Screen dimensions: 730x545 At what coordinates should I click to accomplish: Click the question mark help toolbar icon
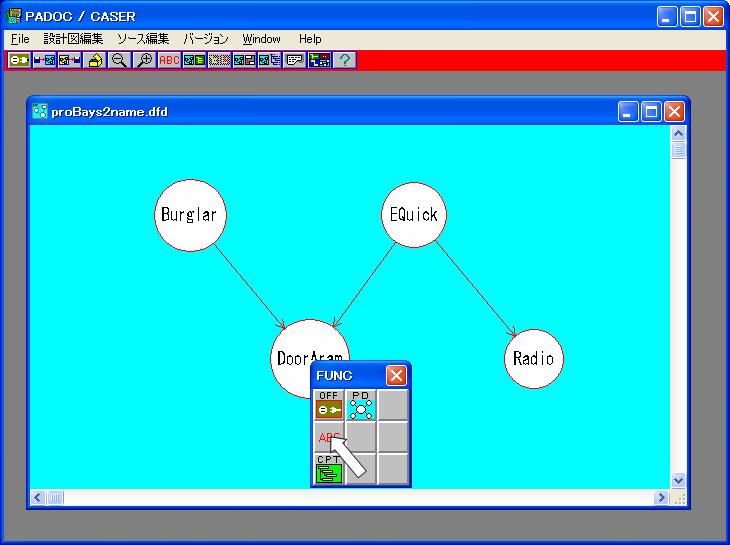pos(344,60)
